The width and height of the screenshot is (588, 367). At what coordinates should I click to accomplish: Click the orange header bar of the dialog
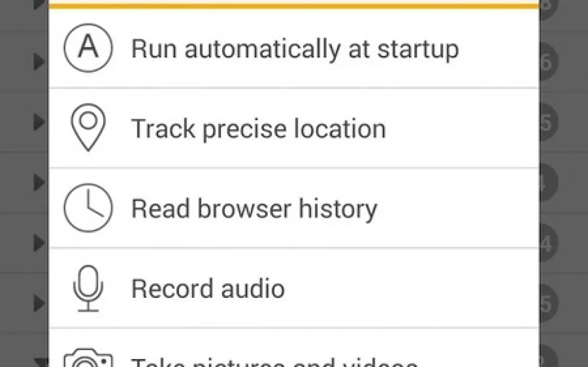pos(293,5)
